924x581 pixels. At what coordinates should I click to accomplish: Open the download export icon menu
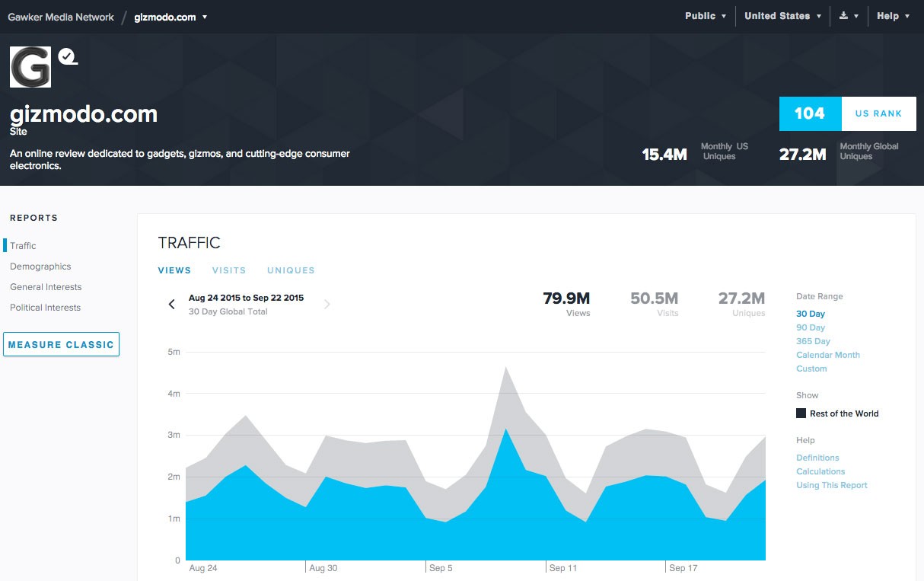tap(848, 16)
